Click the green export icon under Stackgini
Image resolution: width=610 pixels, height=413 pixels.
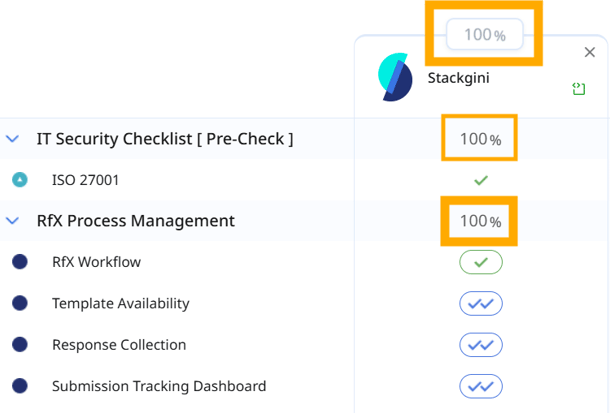click(579, 90)
